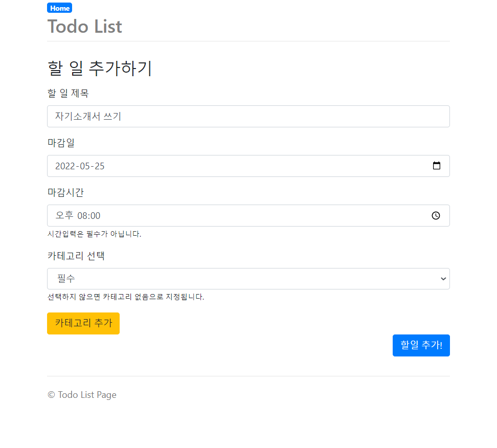Click the "Todo List" page title
This screenshot has width=497, height=448.
[x=84, y=26]
